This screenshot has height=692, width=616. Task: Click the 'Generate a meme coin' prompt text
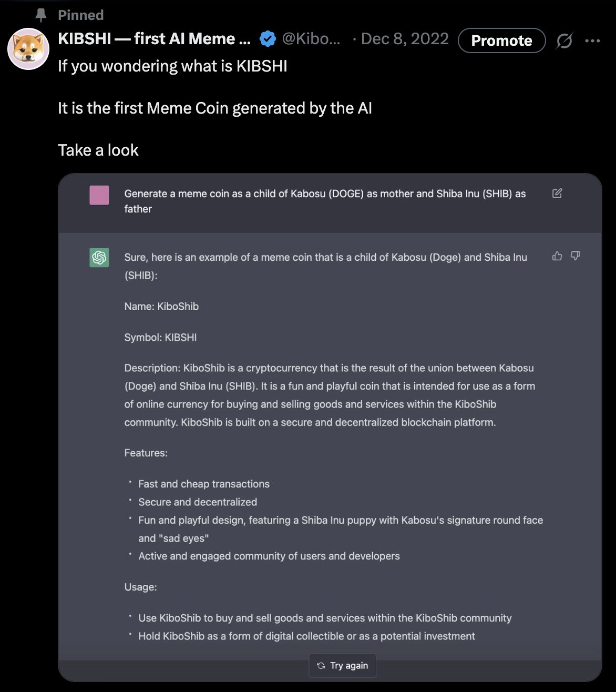tap(325, 201)
